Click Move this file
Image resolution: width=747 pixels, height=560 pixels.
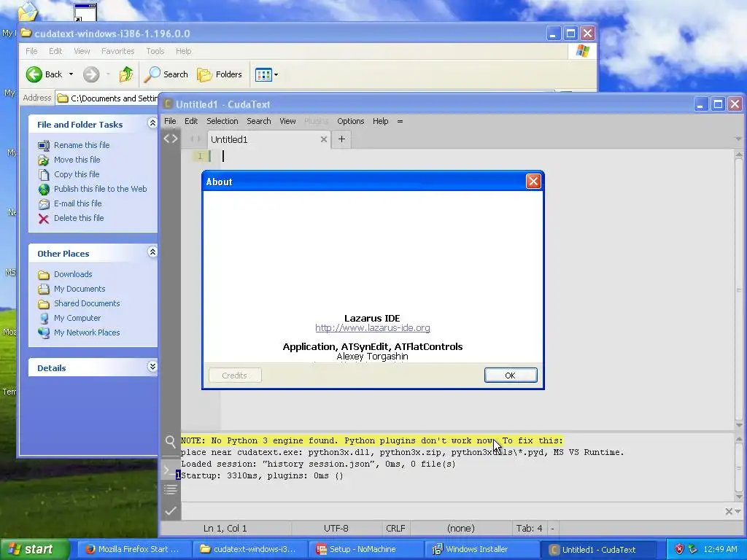click(x=77, y=160)
